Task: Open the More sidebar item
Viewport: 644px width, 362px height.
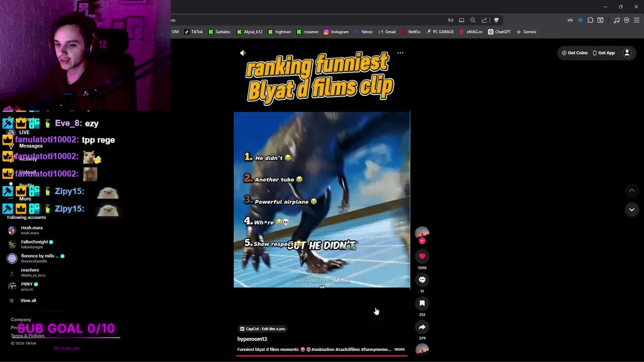Action: point(25,199)
